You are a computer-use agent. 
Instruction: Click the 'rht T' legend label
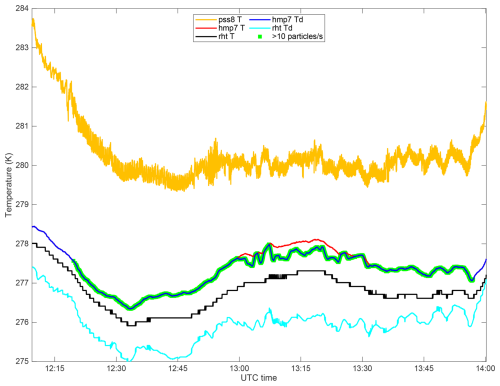(226, 36)
